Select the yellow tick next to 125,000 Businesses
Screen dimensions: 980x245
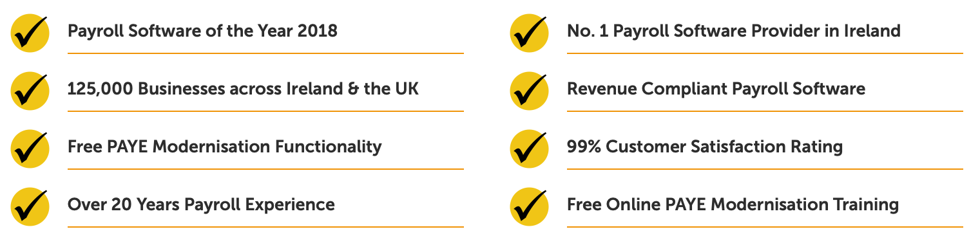click(x=30, y=91)
